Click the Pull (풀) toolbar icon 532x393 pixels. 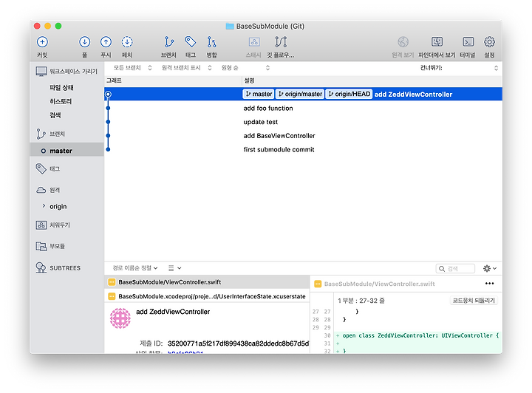84,42
